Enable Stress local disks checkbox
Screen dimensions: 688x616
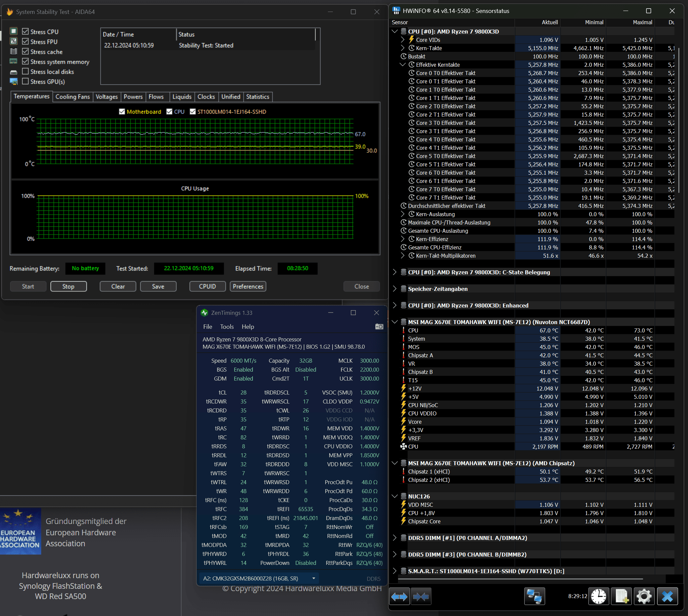tap(25, 71)
